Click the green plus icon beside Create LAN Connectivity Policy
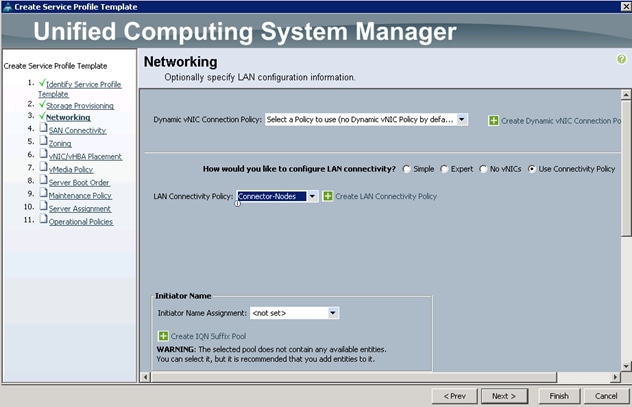 point(328,196)
